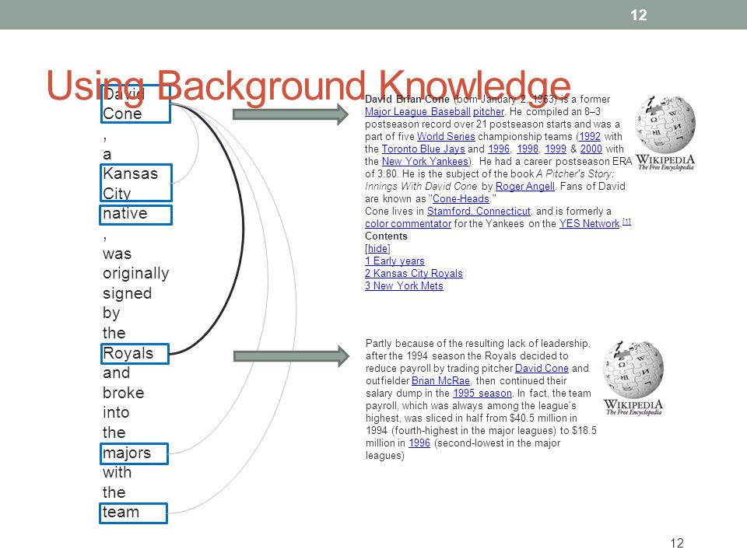747x560 pixels.
Task: Click the 1996 link in lower paragraph
Action: [419, 443]
